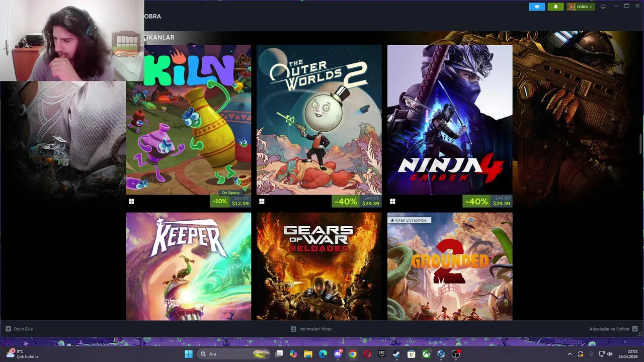This screenshot has width=644, height=362.
Task: Open the Windows Start menu
Action: [188, 354]
